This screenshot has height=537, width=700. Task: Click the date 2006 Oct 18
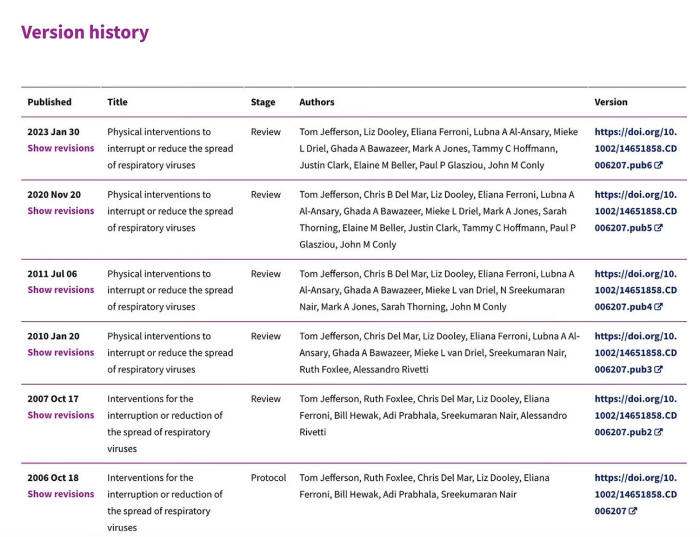[x=53, y=478]
